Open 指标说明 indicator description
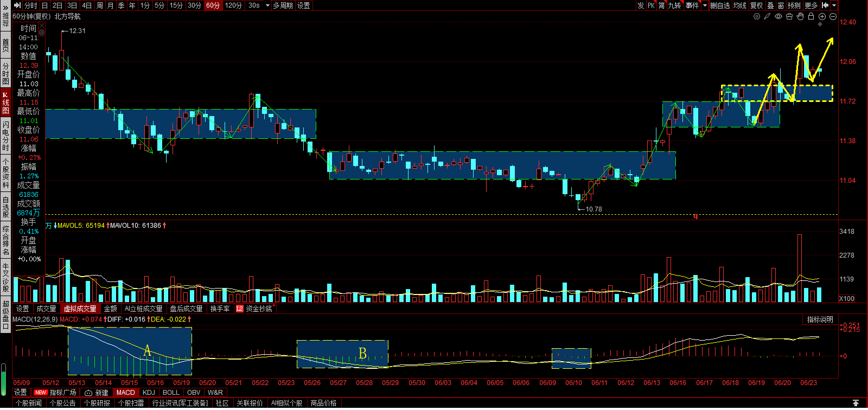The height and width of the screenshot is (410, 868). tap(820, 319)
